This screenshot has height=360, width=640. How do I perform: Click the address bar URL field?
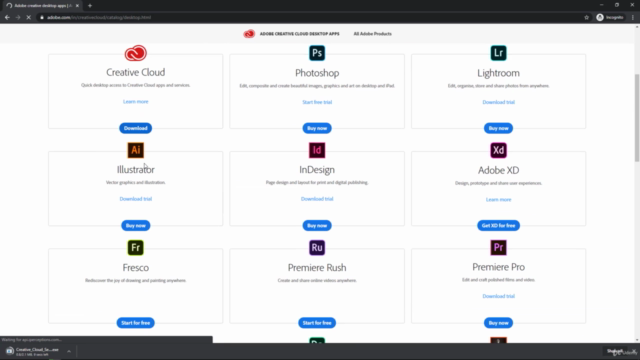pyautogui.click(x=310, y=18)
